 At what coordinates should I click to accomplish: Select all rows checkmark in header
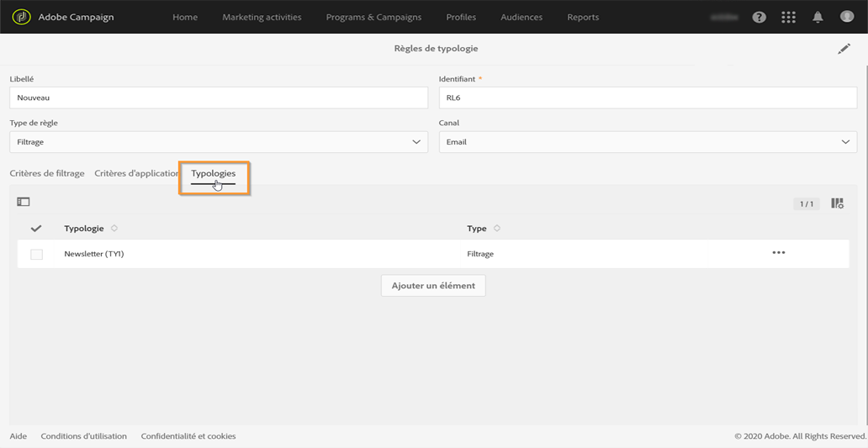[36, 228]
